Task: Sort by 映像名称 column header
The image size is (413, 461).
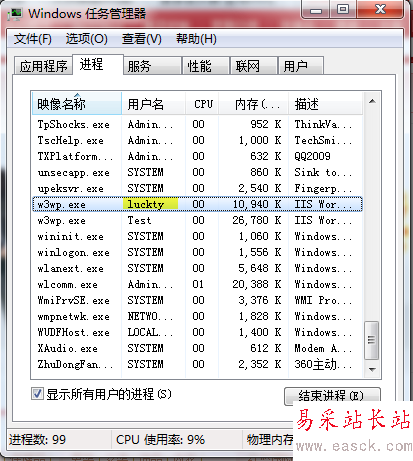Action: tap(77, 104)
